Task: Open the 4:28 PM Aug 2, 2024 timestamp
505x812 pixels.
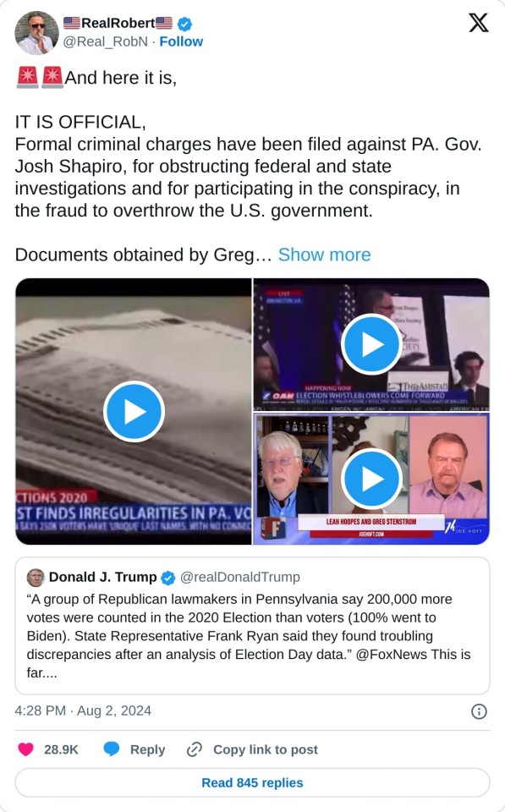Action: (x=83, y=710)
